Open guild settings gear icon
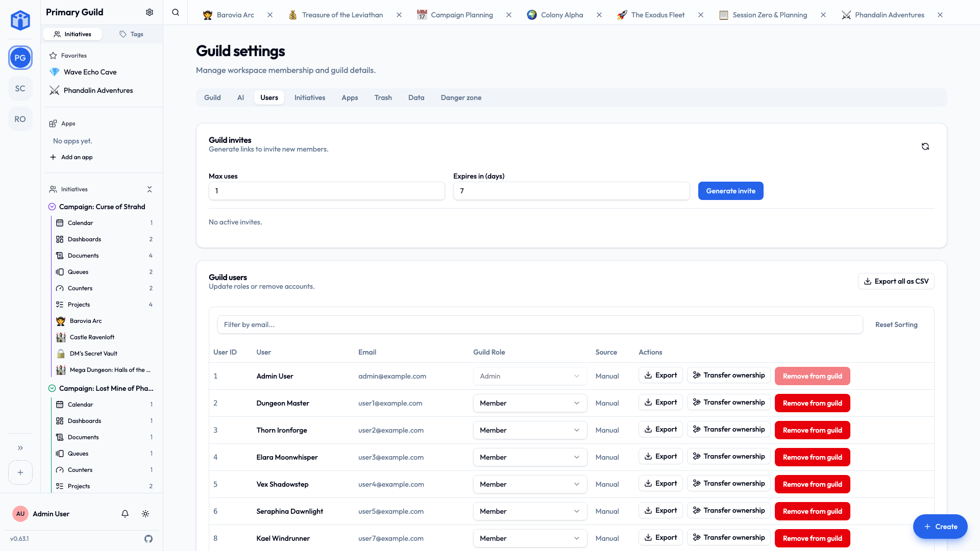The width and height of the screenshot is (980, 551). pos(150,12)
